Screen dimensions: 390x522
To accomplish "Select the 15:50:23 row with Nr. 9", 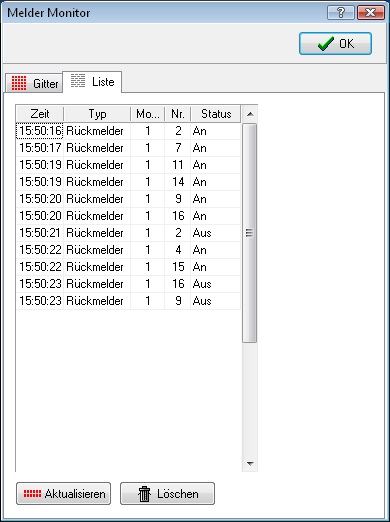I will pos(128,301).
